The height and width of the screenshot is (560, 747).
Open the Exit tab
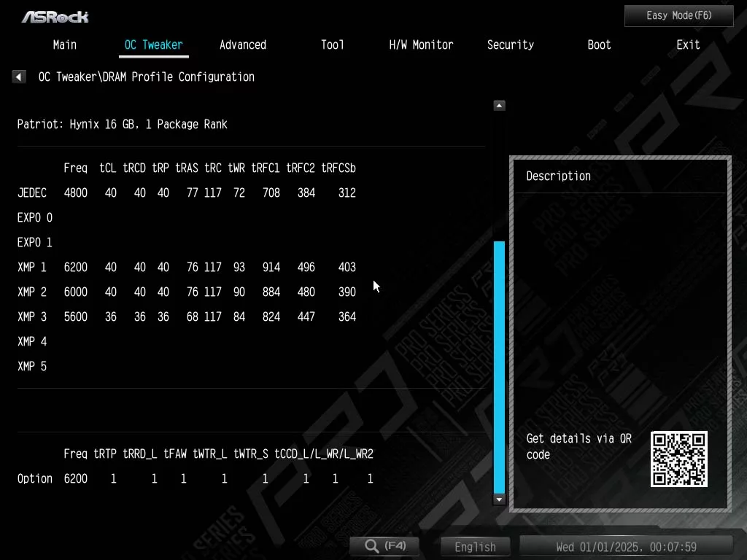coord(688,44)
